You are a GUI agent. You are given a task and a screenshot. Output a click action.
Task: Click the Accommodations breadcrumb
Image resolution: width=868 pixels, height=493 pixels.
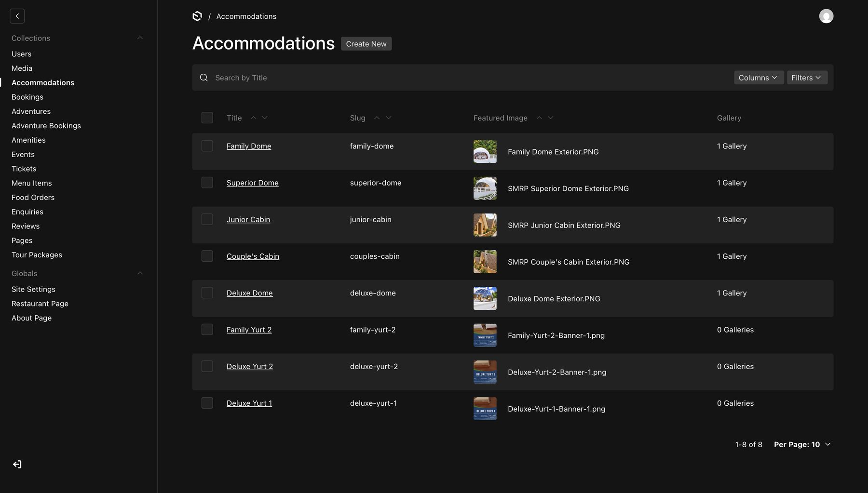[246, 16]
